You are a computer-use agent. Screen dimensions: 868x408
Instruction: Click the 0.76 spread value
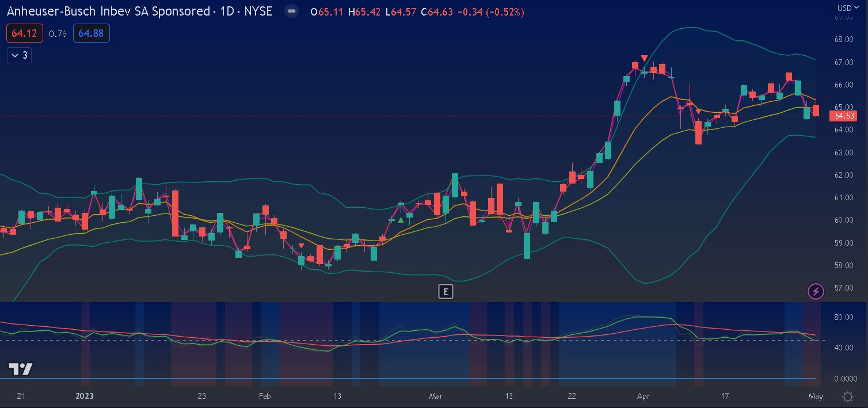(58, 34)
